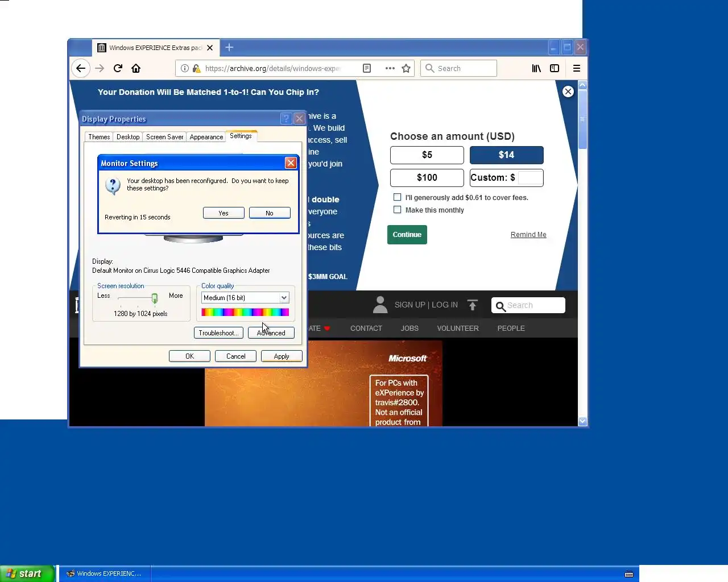Open the Firefox home page icon
728x582 pixels.
pos(136,68)
